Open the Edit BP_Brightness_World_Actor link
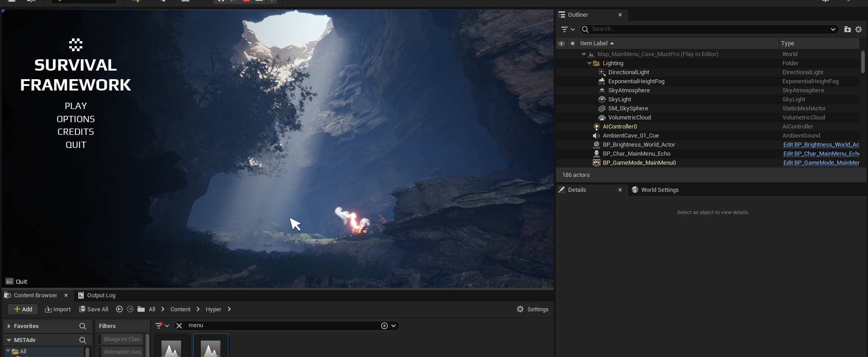Screen dimensions: 868x357 tap(821, 145)
